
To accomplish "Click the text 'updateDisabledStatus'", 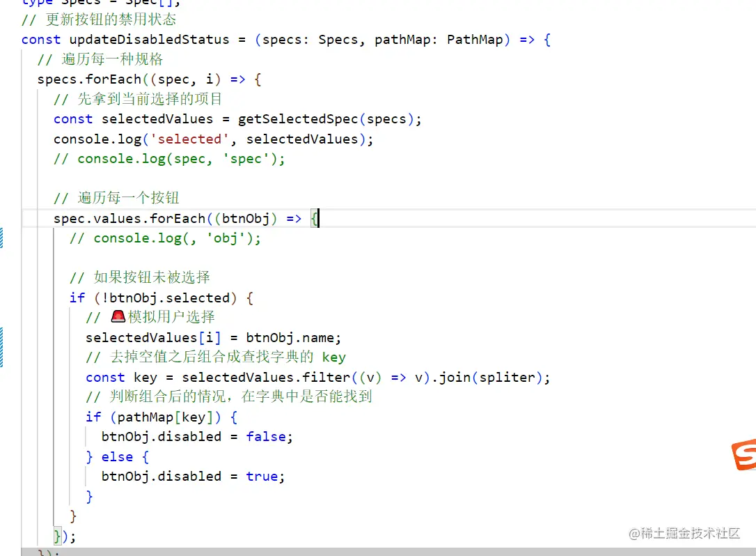I will point(150,40).
